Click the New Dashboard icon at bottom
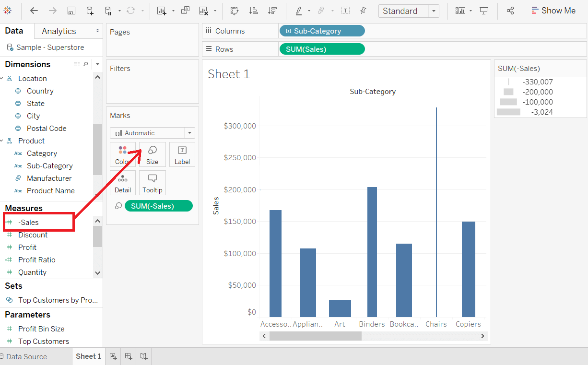588x365 pixels. (x=129, y=356)
